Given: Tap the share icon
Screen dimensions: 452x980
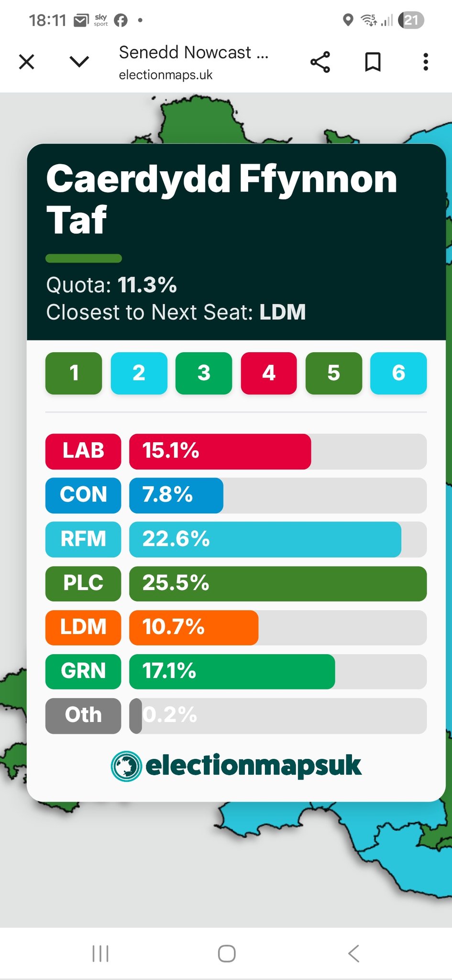Looking at the screenshot, I should (320, 62).
